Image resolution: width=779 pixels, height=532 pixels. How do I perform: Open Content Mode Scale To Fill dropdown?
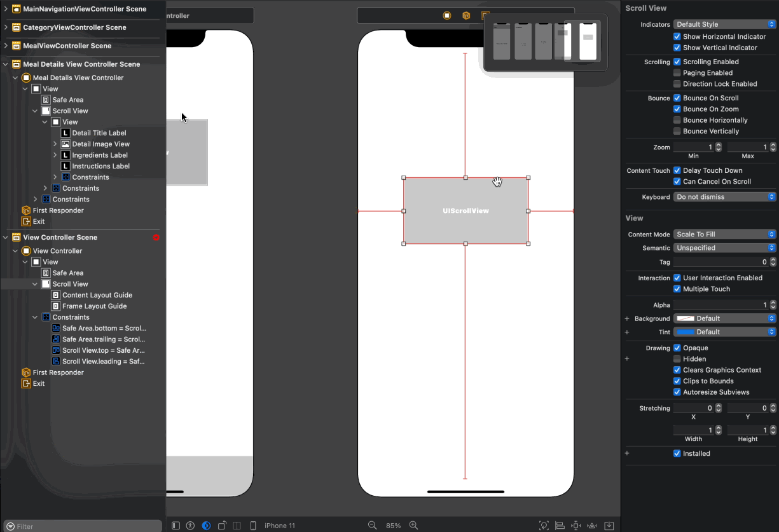pos(724,235)
